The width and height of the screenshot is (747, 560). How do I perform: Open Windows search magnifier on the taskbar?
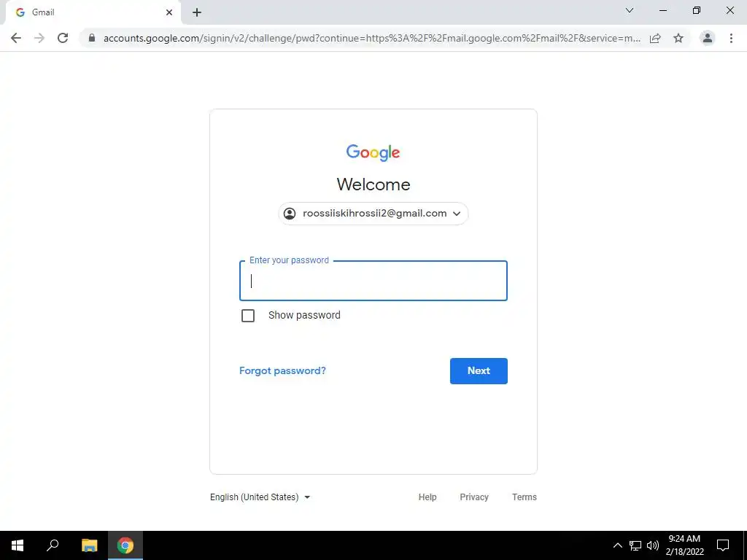pyautogui.click(x=53, y=545)
